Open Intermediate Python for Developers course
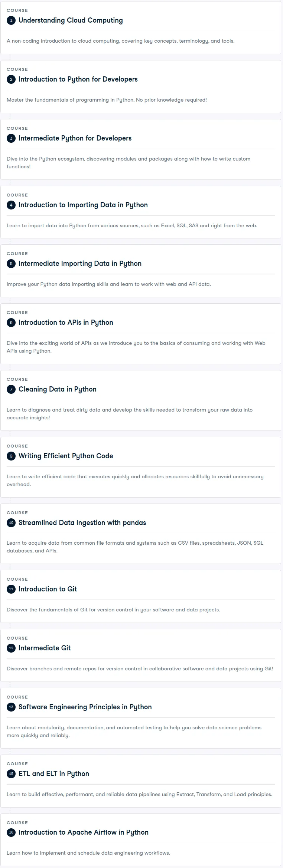 pos(75,138)
